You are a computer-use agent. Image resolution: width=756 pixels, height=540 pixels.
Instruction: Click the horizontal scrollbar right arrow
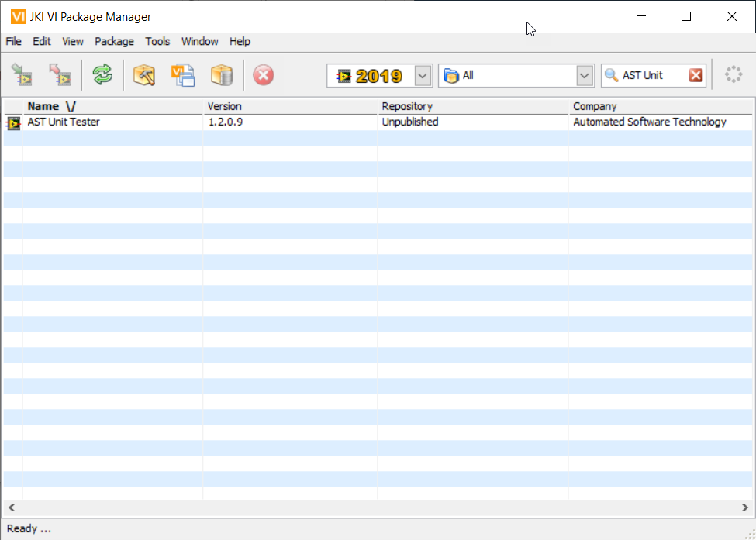pos(745,507)
